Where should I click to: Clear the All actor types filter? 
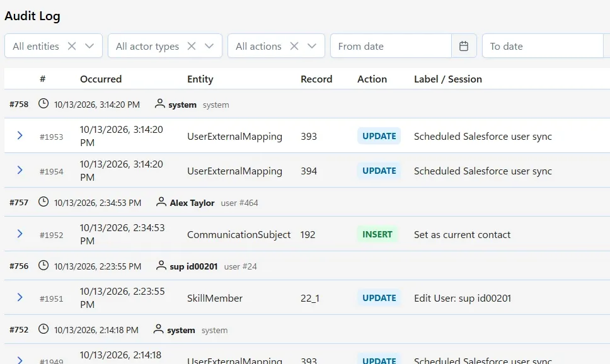coord(192,46)
